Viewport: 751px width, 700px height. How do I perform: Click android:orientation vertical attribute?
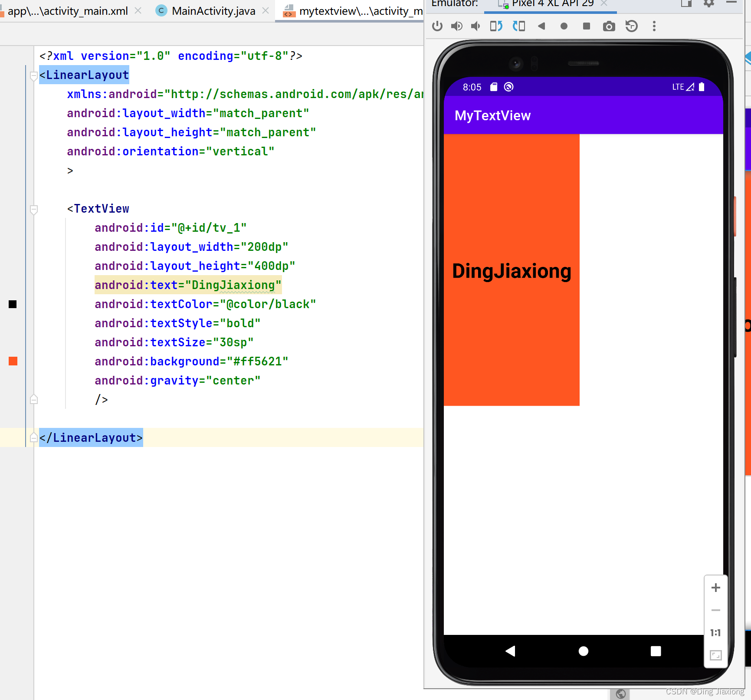(x=171, y=151)
